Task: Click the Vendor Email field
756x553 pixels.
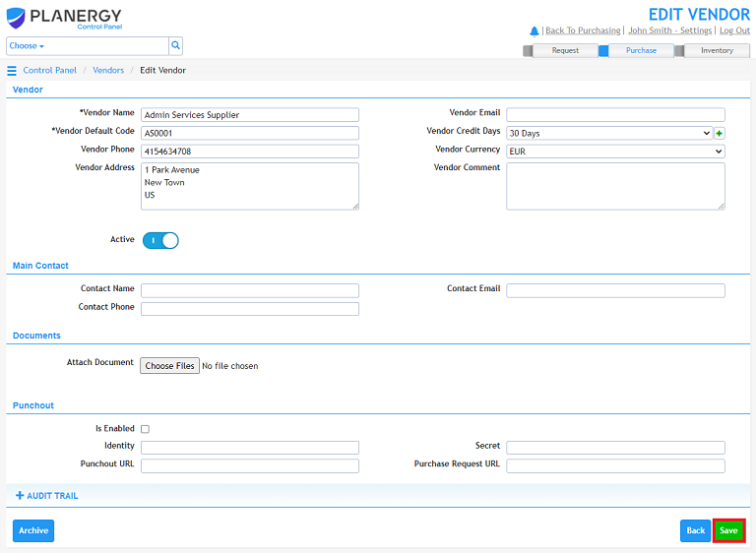Action: [x=615, y=115]
